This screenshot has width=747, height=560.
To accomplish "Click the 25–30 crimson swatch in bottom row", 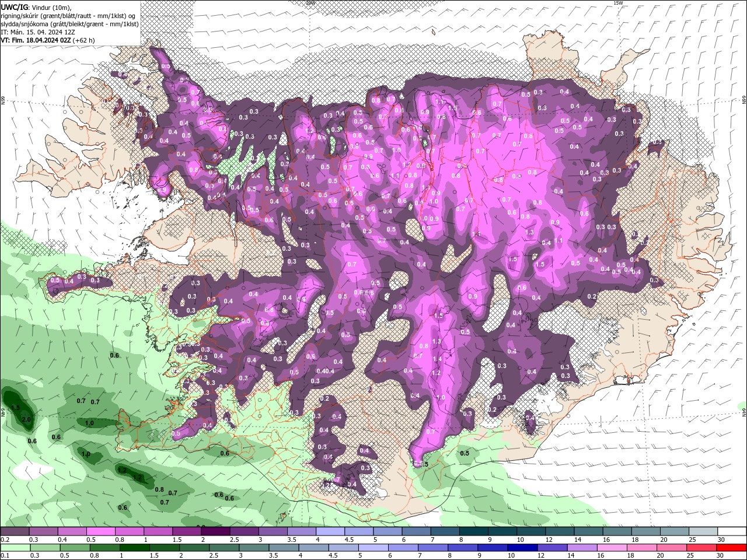I will coord(703,548).
